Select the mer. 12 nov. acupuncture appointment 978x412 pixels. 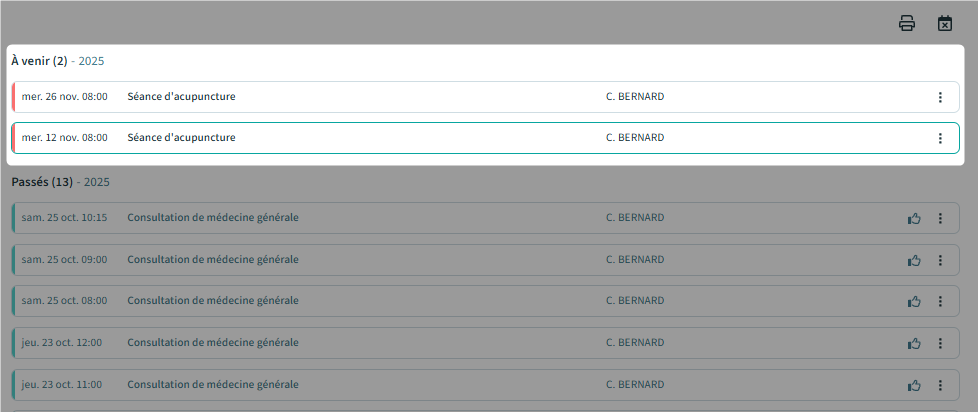point(400,138)
